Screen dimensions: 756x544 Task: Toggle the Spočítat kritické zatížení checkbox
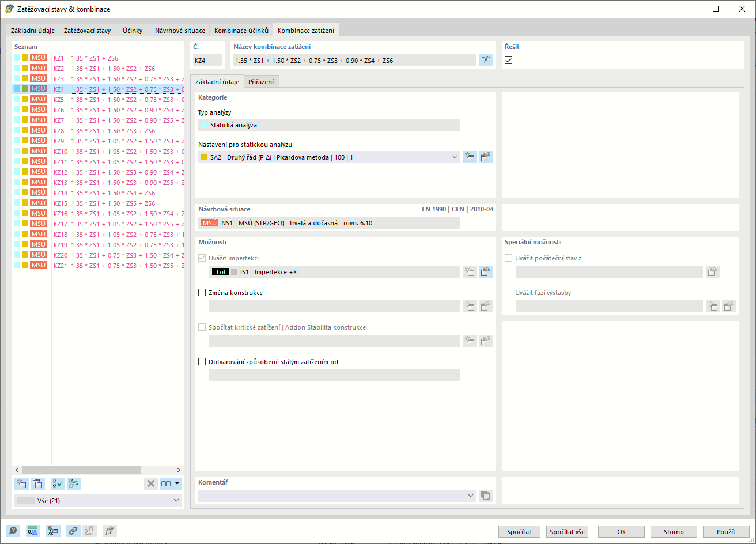click(x=202, y=327)
